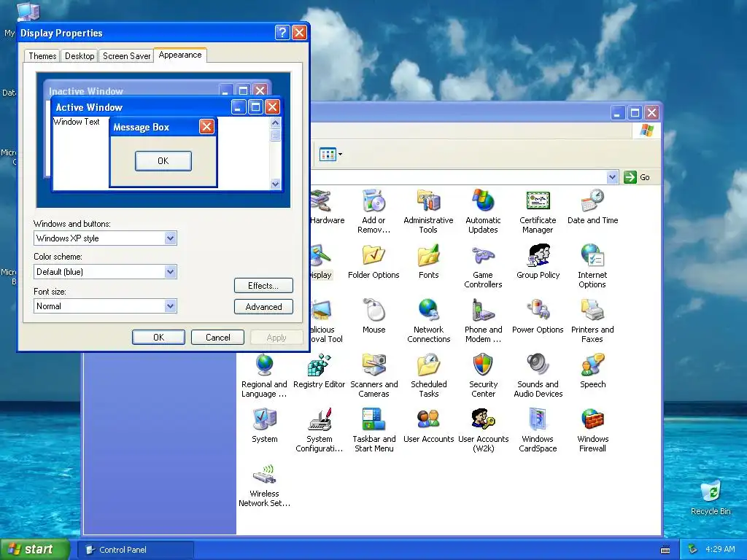Open Internet Options icon
This screenshot has height=560, width=747.
click(592, 256)
